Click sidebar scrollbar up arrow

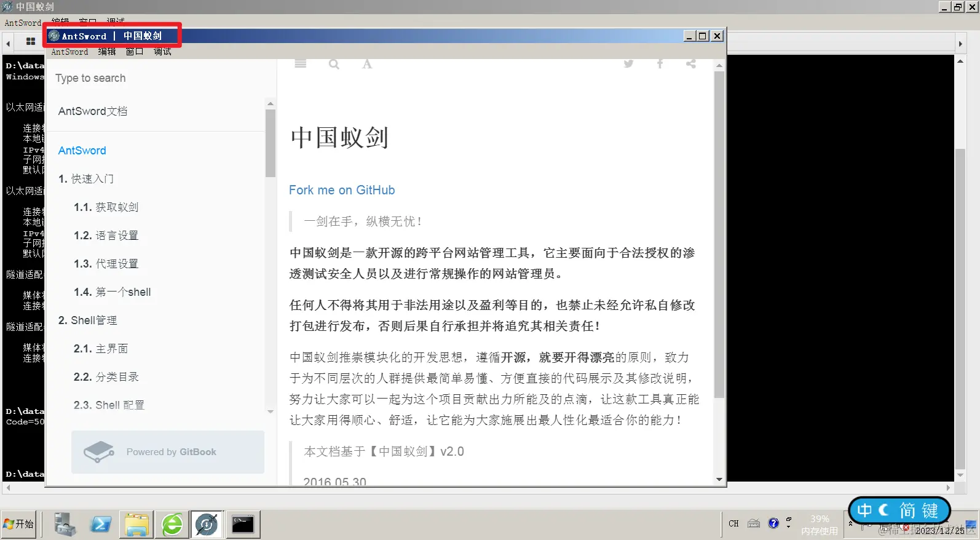click(270, 103)
